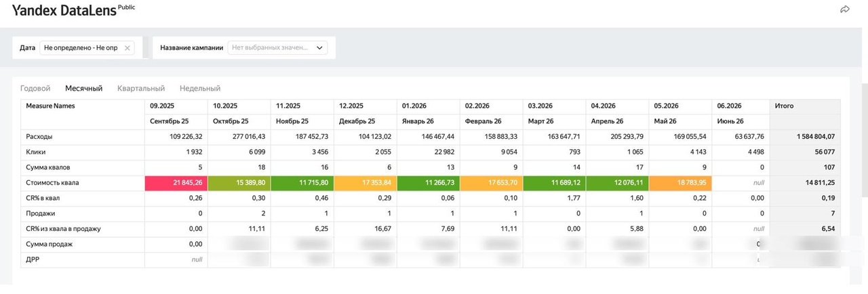Click the green 11 266,73 cell
Screen dimensions: 868x294
[428, 183]
